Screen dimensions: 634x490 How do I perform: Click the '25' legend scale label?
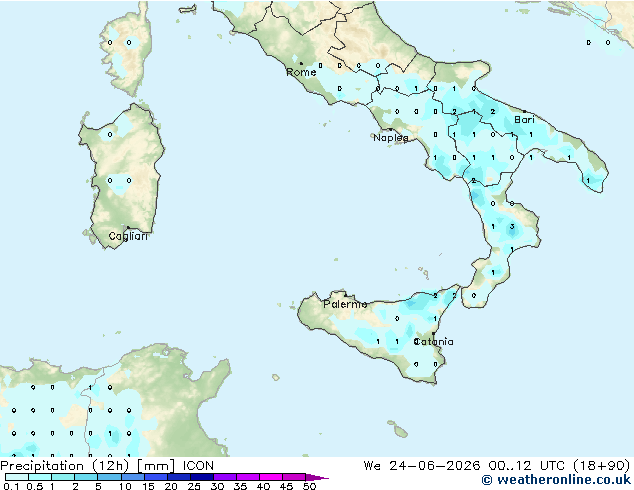pyautogui.click(x=194, y=486)
